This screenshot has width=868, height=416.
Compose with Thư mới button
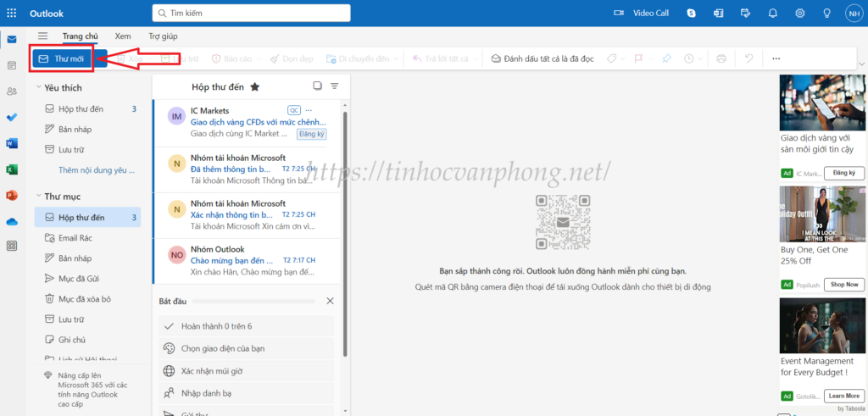[62, 59]
